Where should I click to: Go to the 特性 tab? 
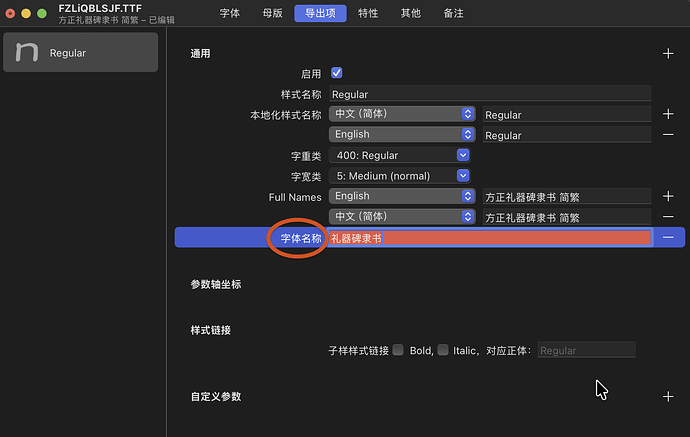click(x=368, y=13)
